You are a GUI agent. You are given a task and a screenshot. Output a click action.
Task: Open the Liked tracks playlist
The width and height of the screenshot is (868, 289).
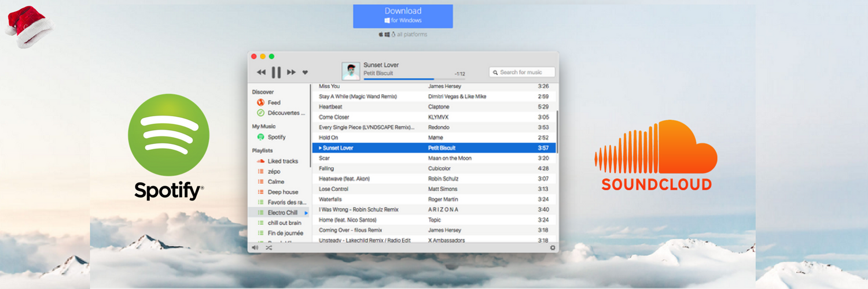pyautogui.click(x=278, y=161)
